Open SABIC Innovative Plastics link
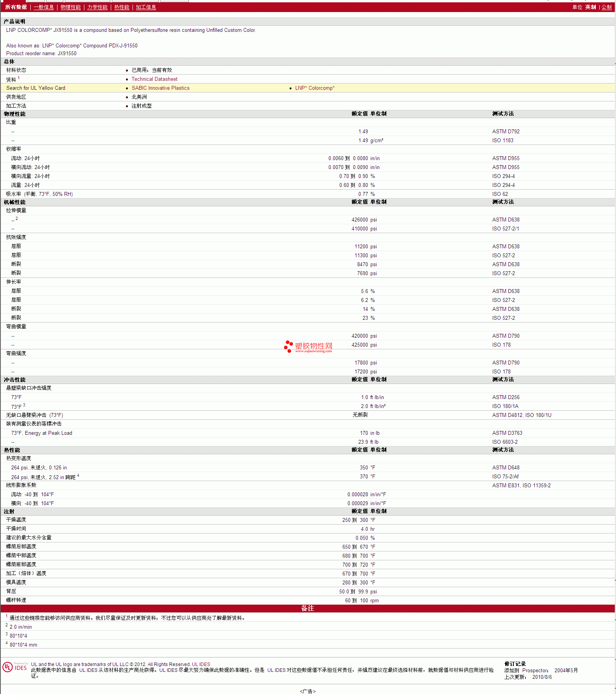616x694 pixels. pyautogui.click(x=161, y=88)
